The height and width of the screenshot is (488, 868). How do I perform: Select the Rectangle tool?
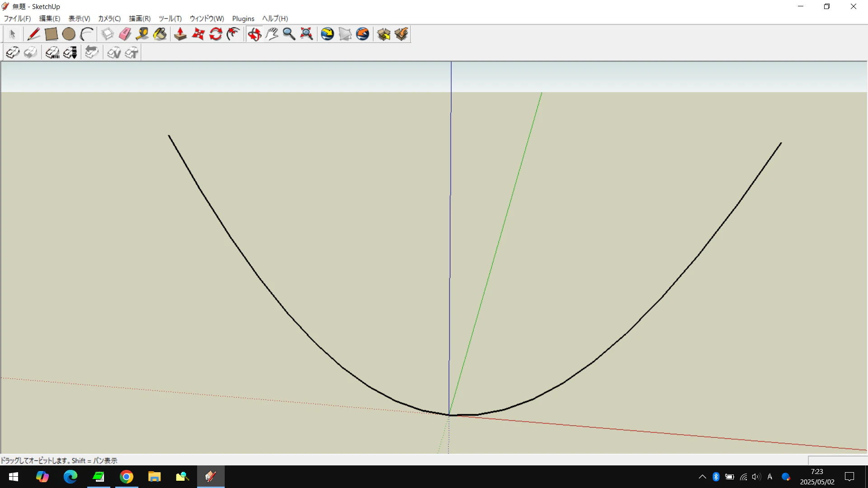51,34
